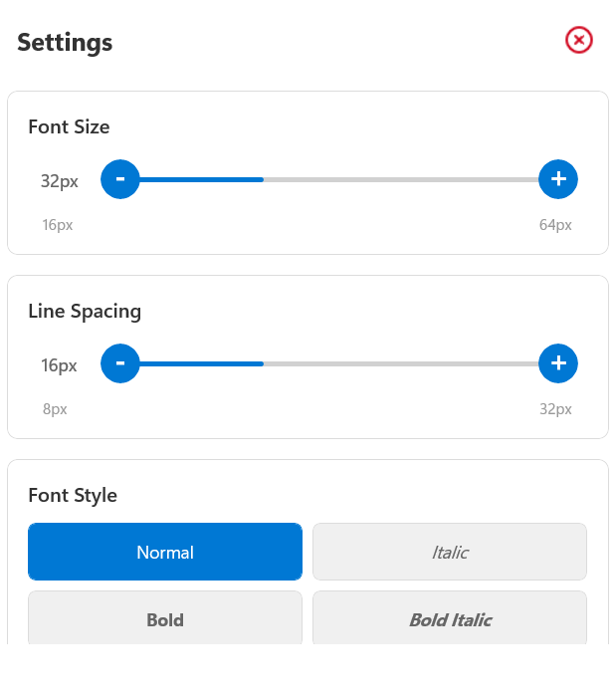Switch font style to Italic
The height and width of the screenshot is (700, 616).
pyautogui.click(x=450, y=552)
